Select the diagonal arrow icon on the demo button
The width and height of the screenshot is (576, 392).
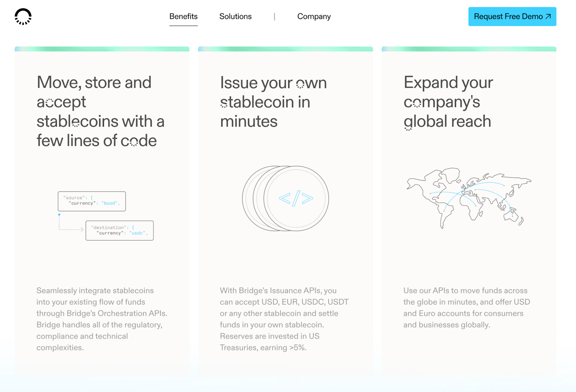click(x=548, y=16)
